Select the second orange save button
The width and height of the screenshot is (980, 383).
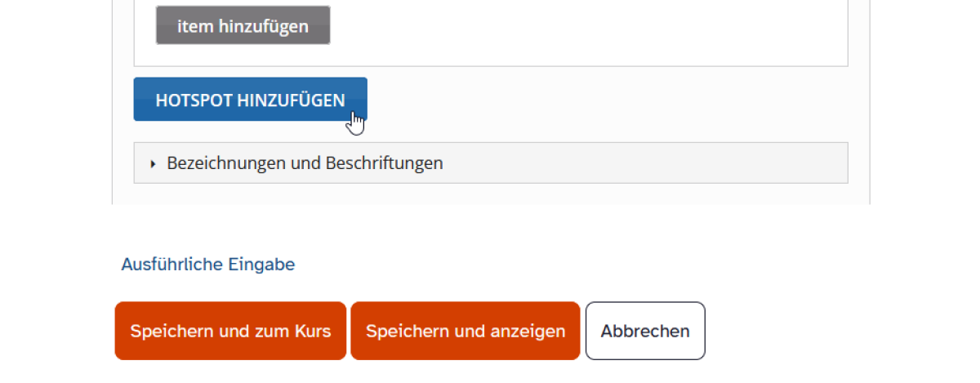pos(465,331)
